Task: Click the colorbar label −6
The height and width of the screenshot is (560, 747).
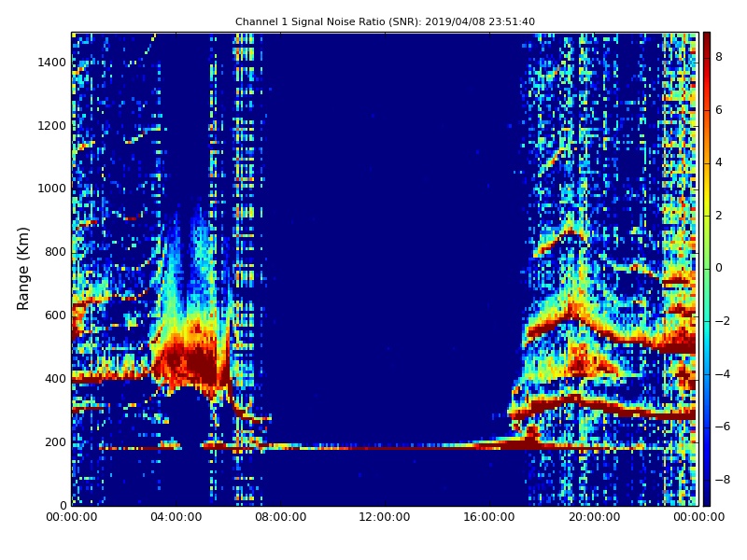Action: 723,427
